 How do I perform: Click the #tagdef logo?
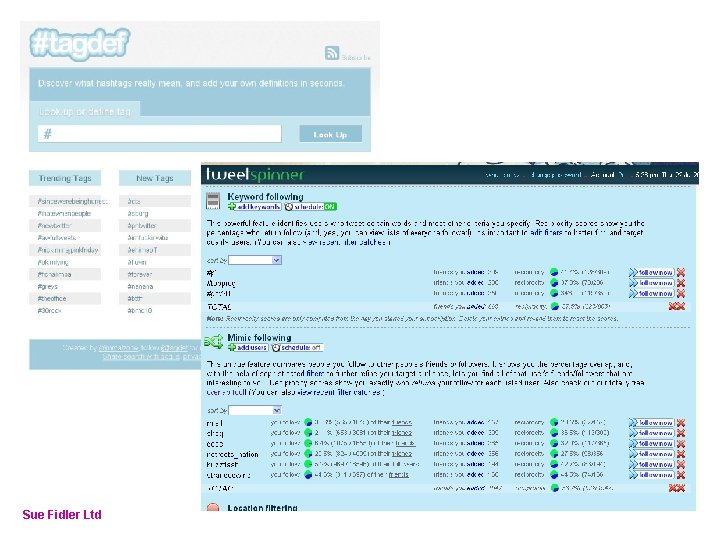coord(79,44)
